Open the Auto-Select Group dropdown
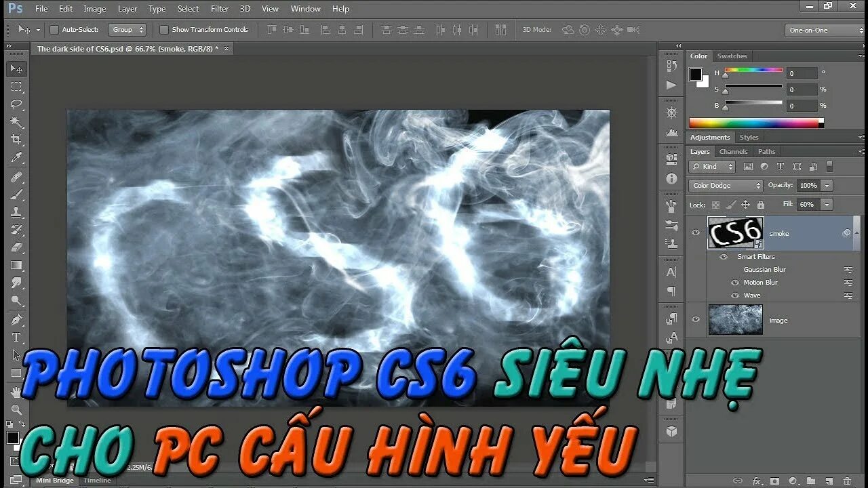Screen dimensions: 868x488 (127, 30)
